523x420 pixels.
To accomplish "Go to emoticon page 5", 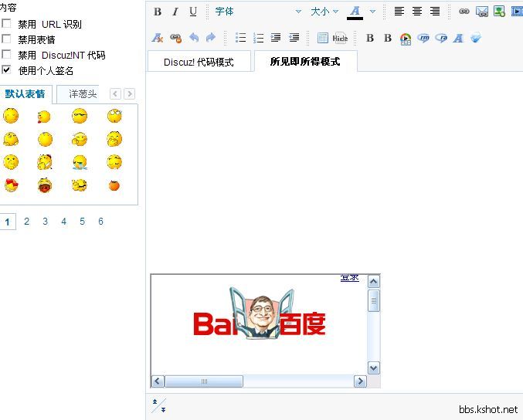I will pyautogui.click(x=82, y=222).
